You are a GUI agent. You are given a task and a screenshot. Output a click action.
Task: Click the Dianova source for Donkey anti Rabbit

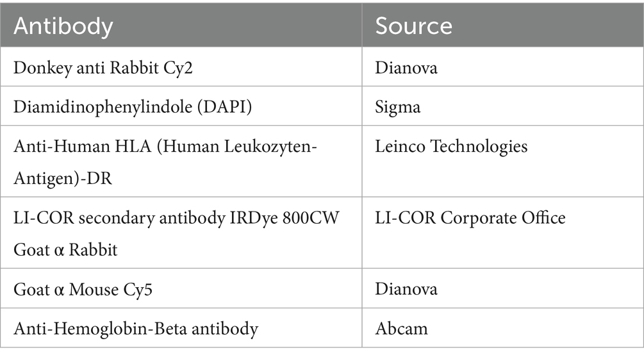(406, 67)
